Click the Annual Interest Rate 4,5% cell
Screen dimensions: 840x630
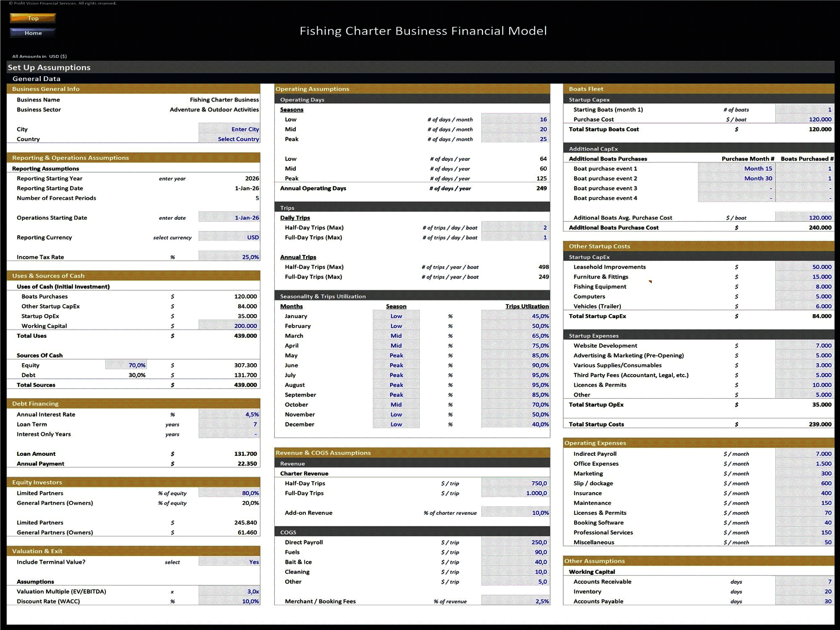click(x=229, y=414)
